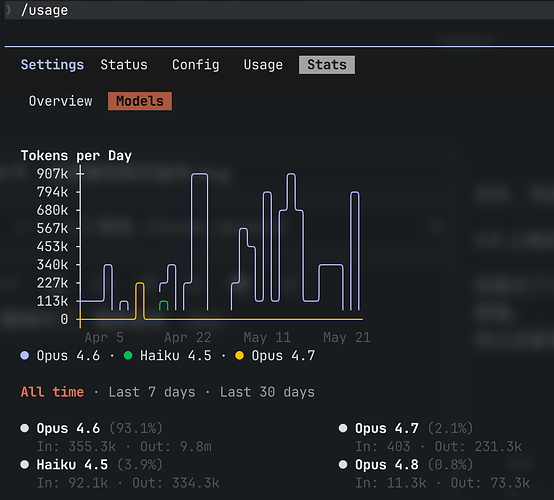Filter stats to Last 30 days
This screenshot has height=500, width=554.
267,392
